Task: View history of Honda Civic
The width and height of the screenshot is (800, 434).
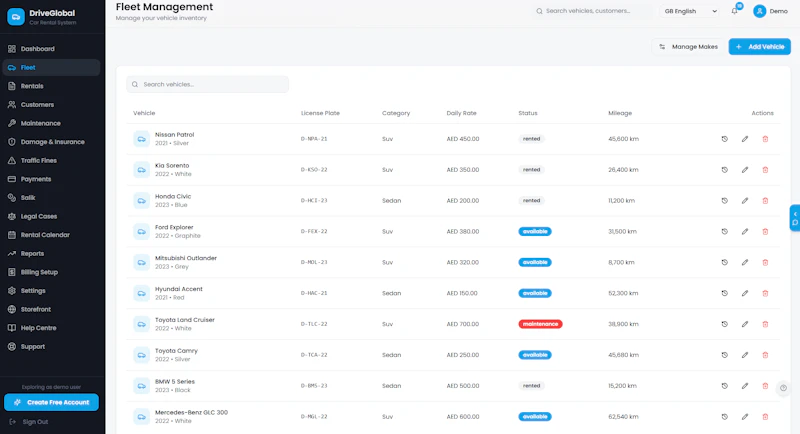Action: point(724,200)
